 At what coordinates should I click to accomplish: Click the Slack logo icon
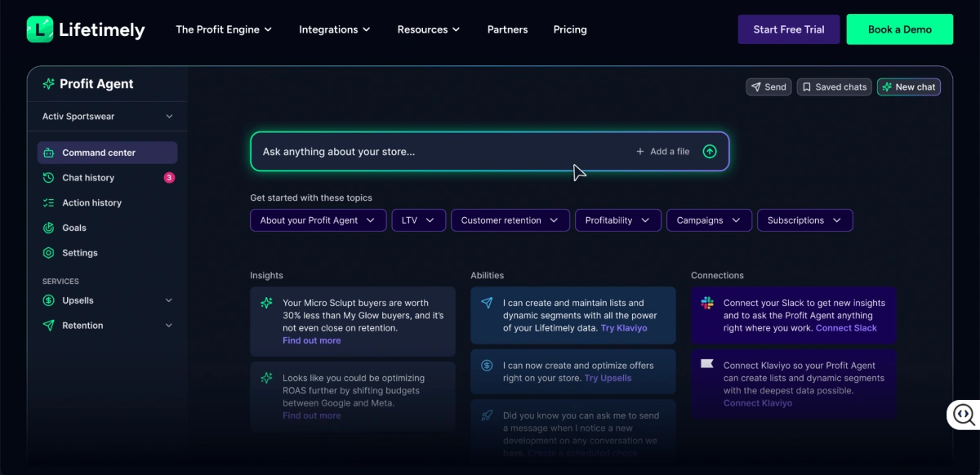[707, 303]
